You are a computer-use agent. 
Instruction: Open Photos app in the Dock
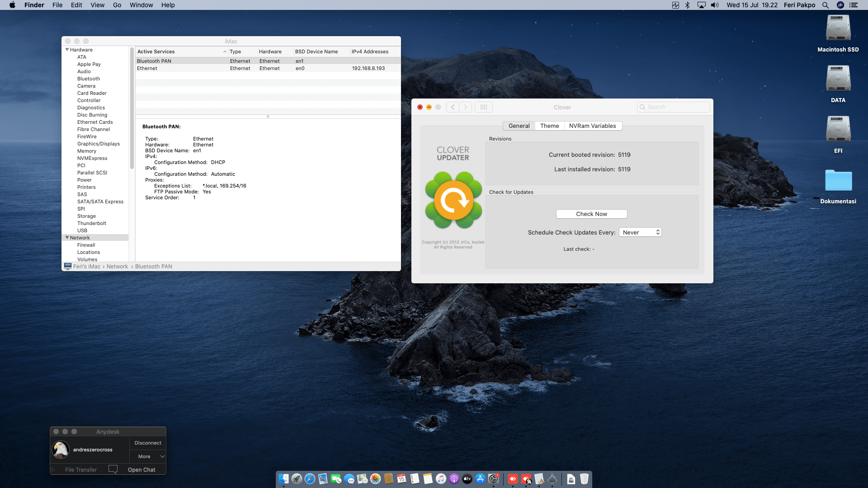tap(375, 479)
